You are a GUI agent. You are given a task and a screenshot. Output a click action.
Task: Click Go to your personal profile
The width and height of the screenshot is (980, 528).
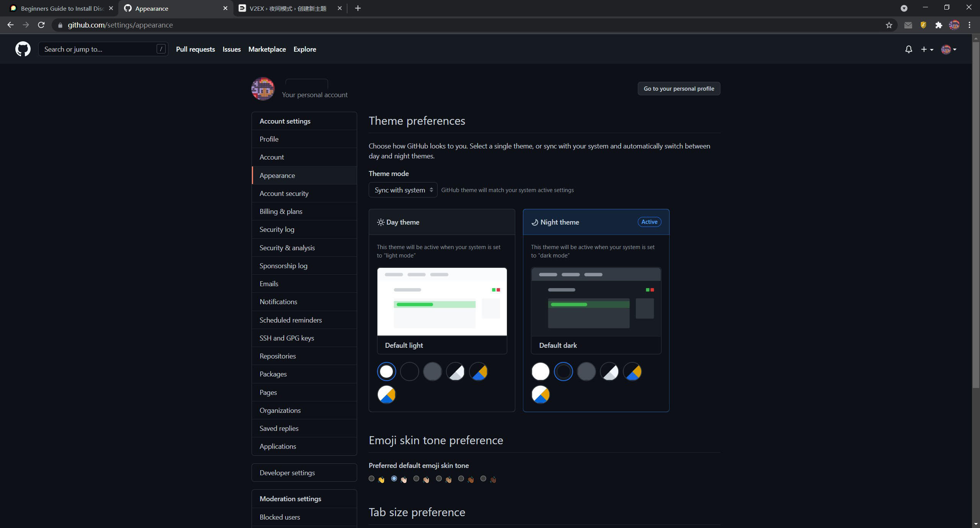click(678, 89)
